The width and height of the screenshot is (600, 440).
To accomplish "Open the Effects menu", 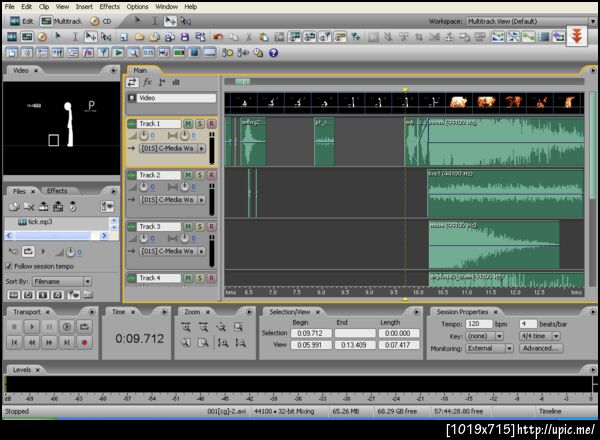I will click(x=109, y=6).
